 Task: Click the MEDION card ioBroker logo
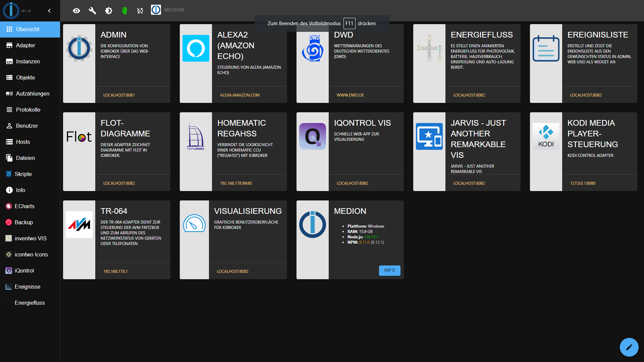tap(313, 225)
